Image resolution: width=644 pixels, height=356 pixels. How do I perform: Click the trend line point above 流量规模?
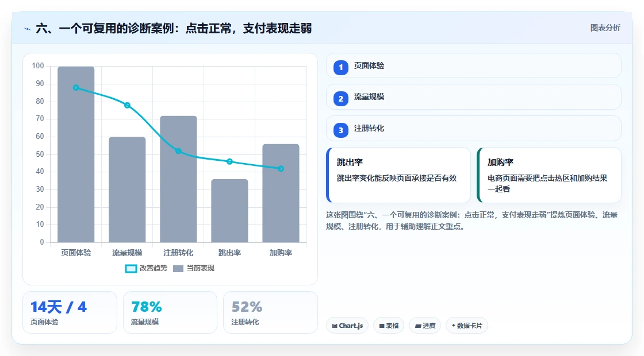127,106
